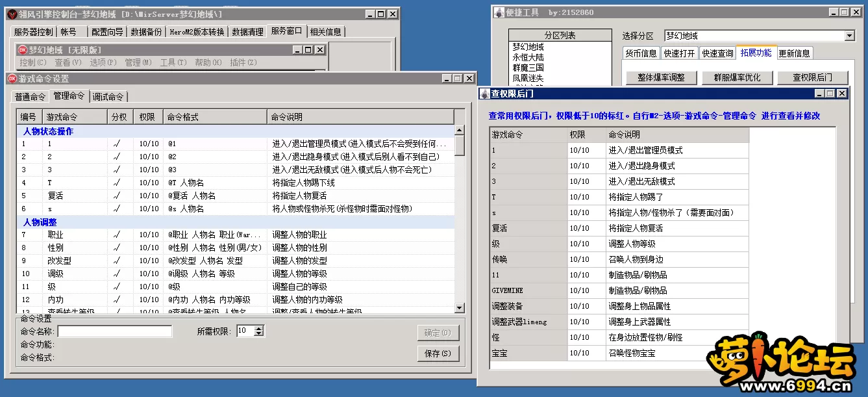
Task: Open the 配置向导 tab in console
Action: (x=107, y=32)
